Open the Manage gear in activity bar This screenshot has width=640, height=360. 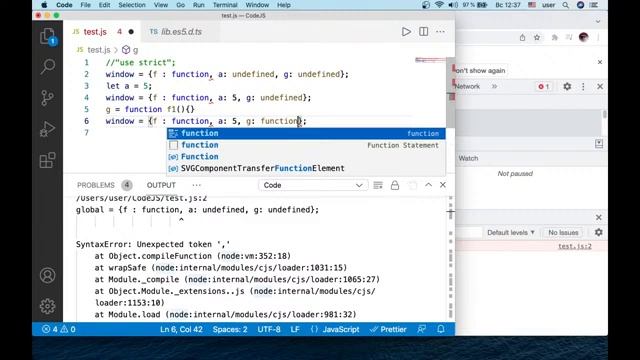tap(47, 306)
